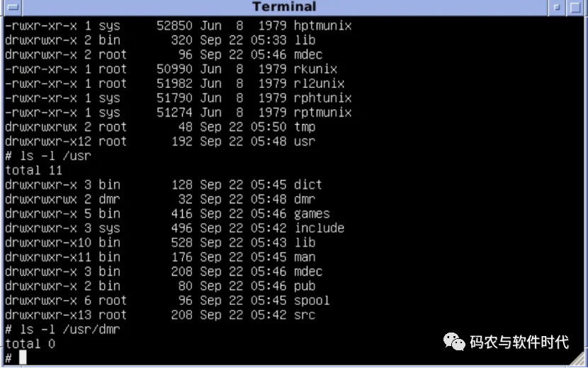The image size is (588, 368).
Task: Select the file name rptmunix
Action: pos(323,113)
